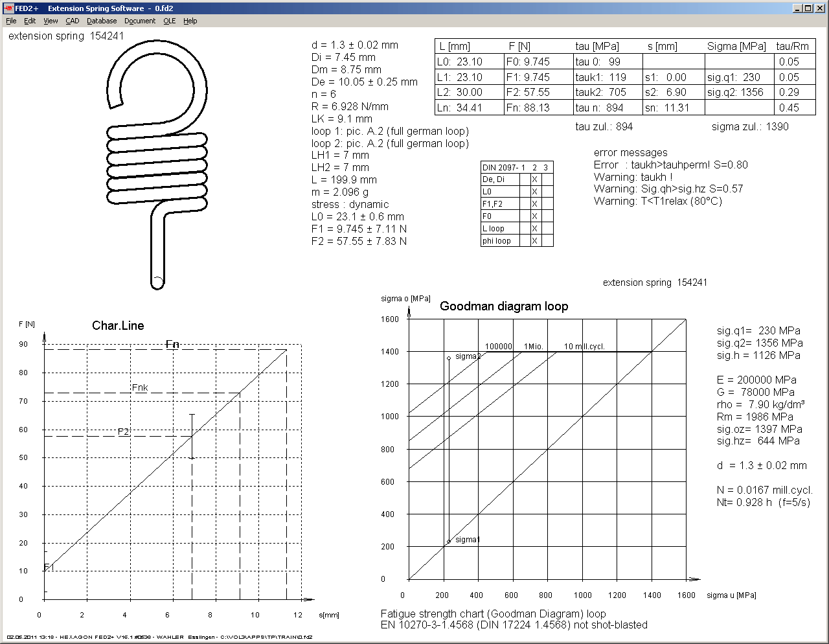The image size is (829, 644).
Task: Click the Ln: 34.41 cell in results table
Action: (x=469, y=108)
